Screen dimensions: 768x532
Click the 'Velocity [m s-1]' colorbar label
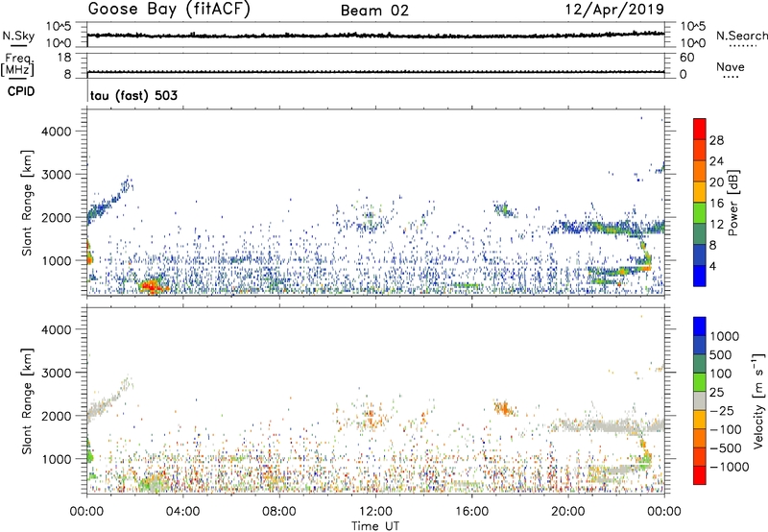[758, 400]
